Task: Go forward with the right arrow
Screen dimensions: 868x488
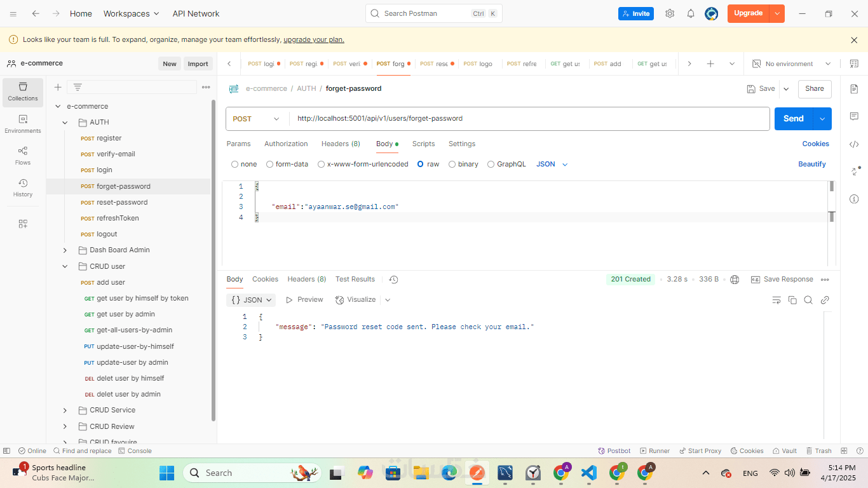Action: click(56, 13)
